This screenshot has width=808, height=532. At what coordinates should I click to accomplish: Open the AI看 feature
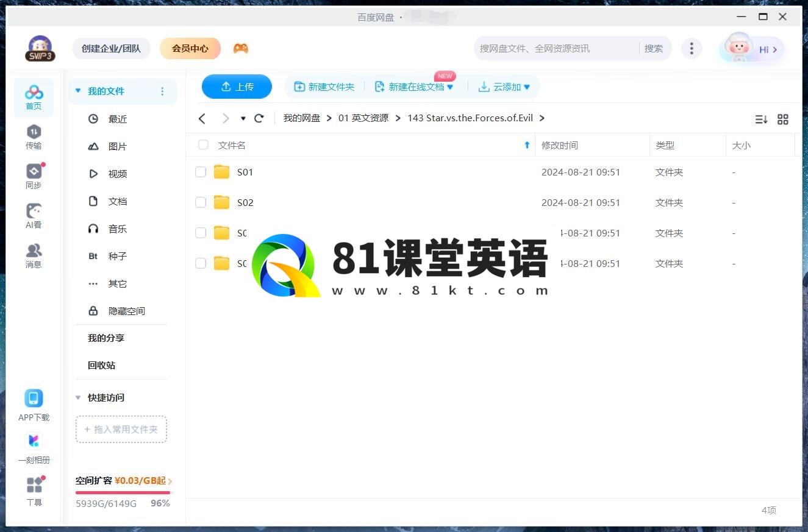[34, 216]
